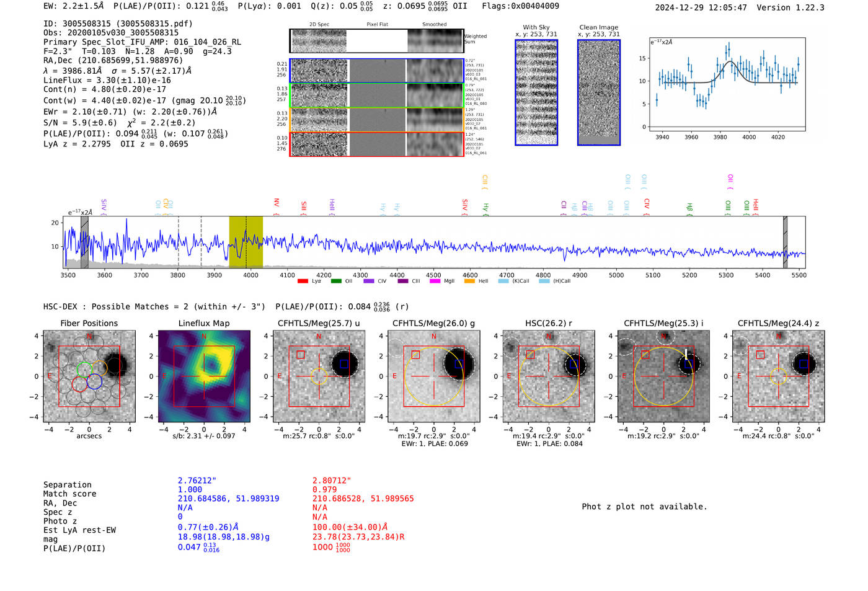This screenshot has width=868, height=591.
Task: Click the Pixel Flat column header
Action: [x=377, y=25]
